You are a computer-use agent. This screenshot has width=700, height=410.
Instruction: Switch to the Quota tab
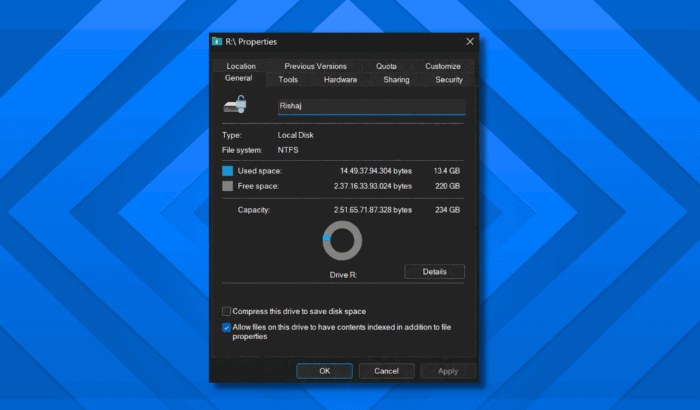(x=386, y=66)
